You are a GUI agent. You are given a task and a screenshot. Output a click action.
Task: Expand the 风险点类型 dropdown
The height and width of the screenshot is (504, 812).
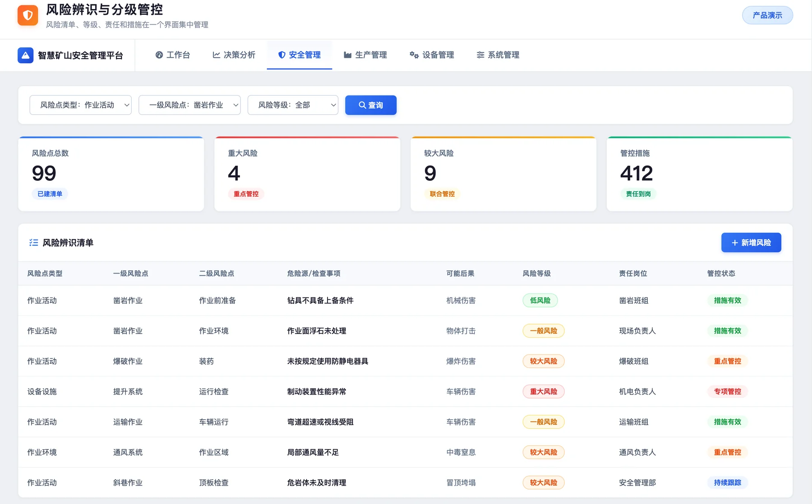pos(81,105)
